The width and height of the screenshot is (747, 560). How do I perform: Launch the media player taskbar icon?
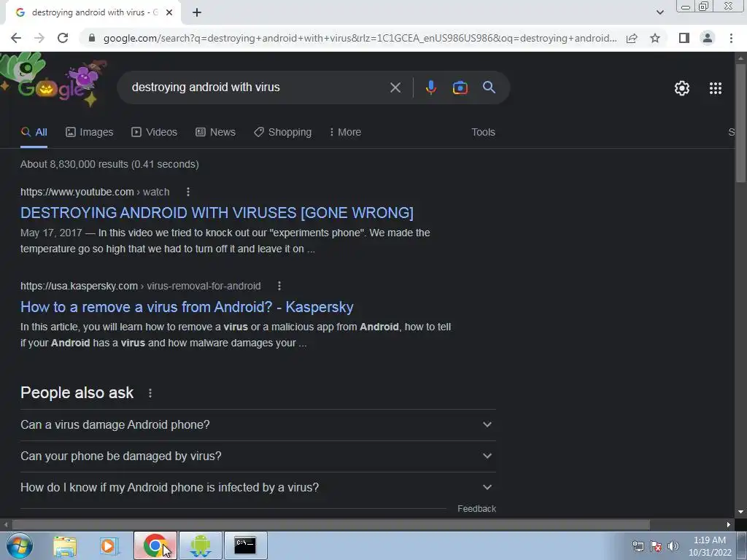109,546
